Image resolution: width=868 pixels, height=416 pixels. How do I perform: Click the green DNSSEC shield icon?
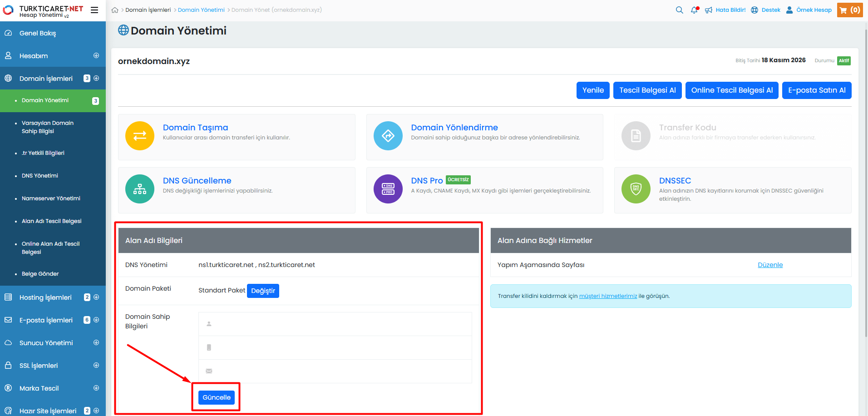[x=636, y=189]
